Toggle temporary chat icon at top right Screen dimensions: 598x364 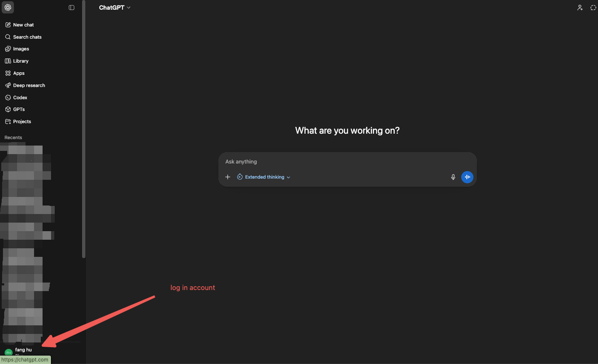(x=593, y=8)
